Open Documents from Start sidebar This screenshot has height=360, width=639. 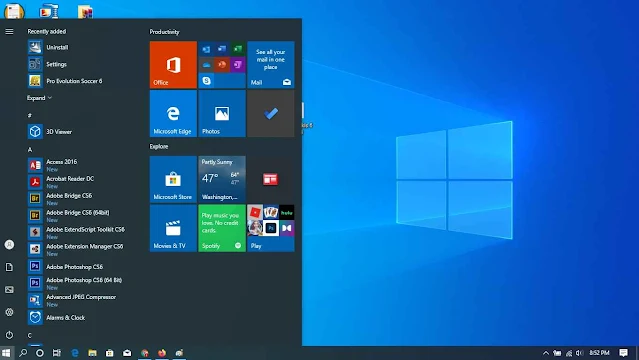point(9,267)
